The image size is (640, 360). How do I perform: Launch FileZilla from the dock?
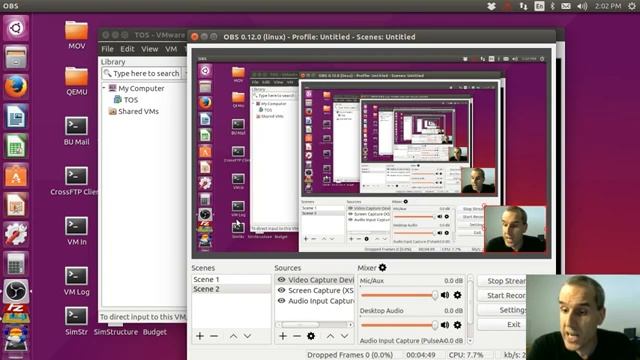(x=16, y=313)
